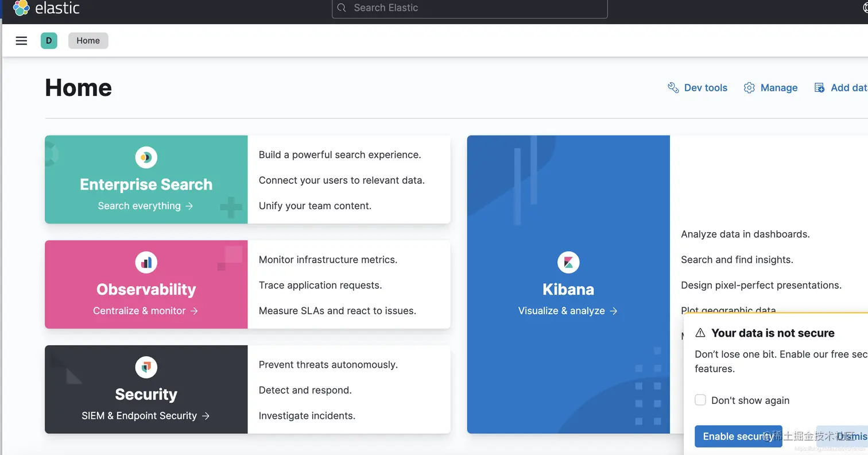Click the Observability logo icon
Viewport: 868px width, 455px height.
[x=146, y=263]
